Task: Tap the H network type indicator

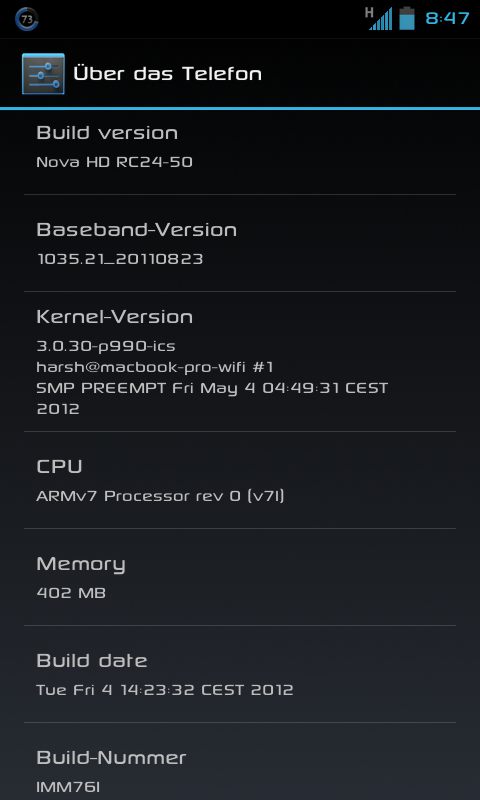Action: (x=369, y=12)
